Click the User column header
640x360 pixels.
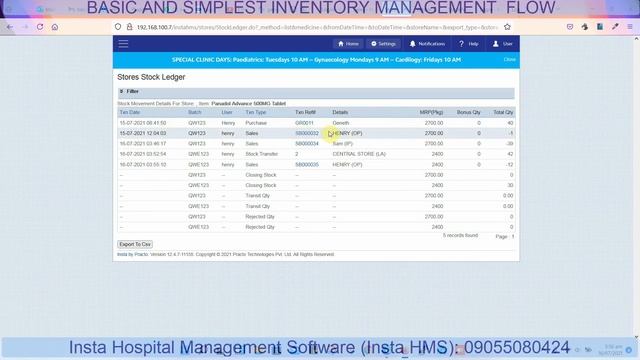[227, 112]
